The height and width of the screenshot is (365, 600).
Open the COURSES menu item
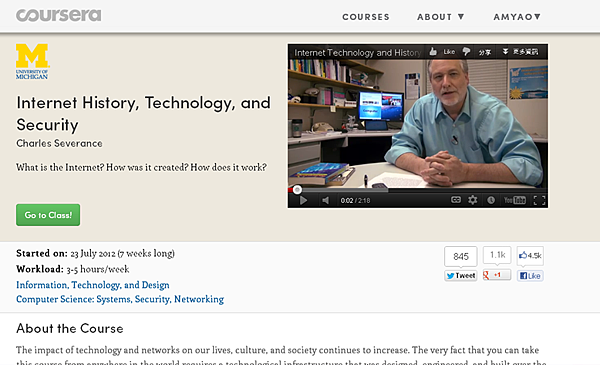[366, 17]
